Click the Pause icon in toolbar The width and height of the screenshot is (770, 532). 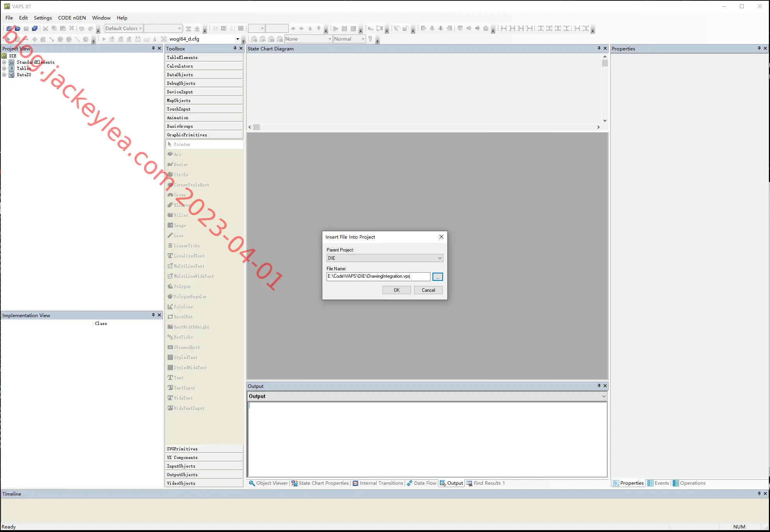click(x=344, y=29)
